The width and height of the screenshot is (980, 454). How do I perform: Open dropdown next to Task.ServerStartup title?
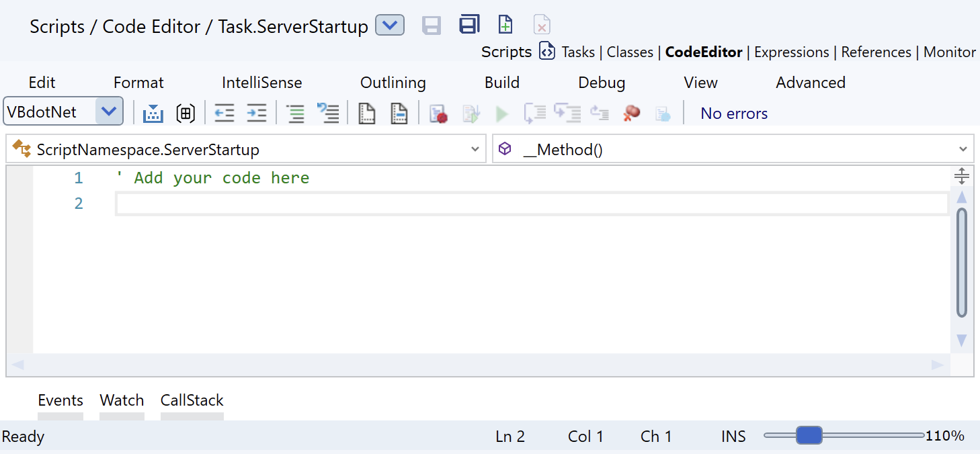pos(389,26)
